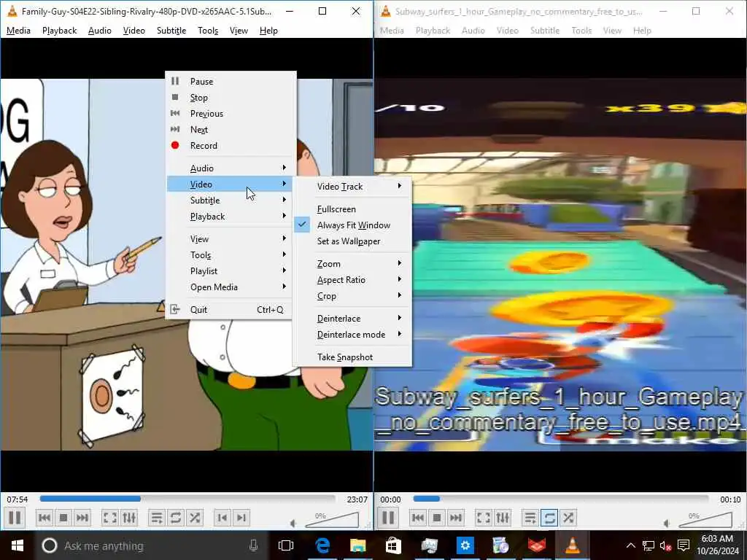Expand the Open Media submenu
The width and height of the screenshot is (747, 560).
click(228, 287)
